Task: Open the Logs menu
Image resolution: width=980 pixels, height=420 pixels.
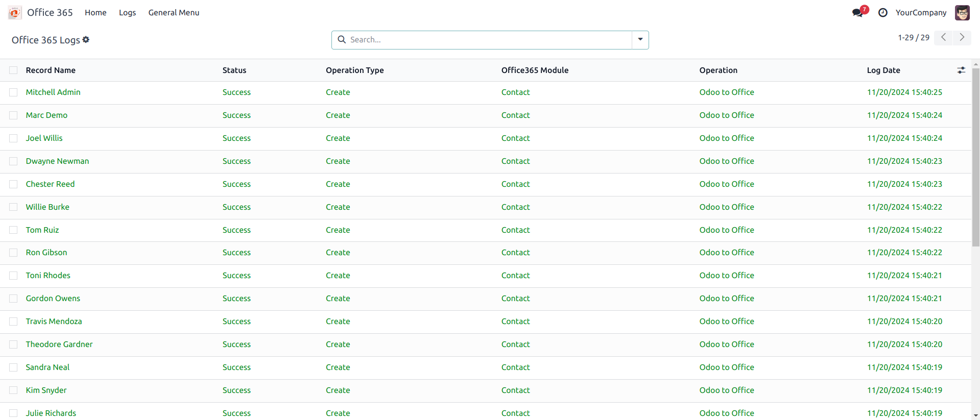Action: pyautogui.click(x=127, y=13)
